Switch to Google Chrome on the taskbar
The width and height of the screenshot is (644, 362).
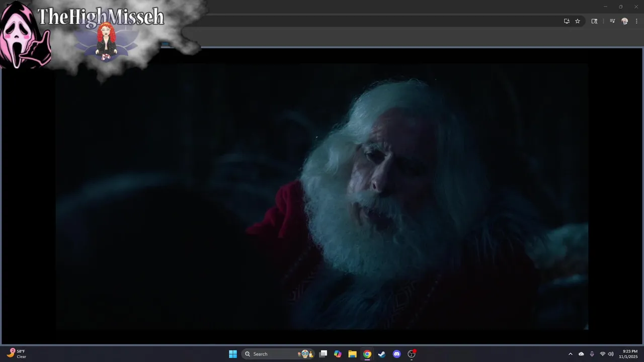click(x=367, y=354)
